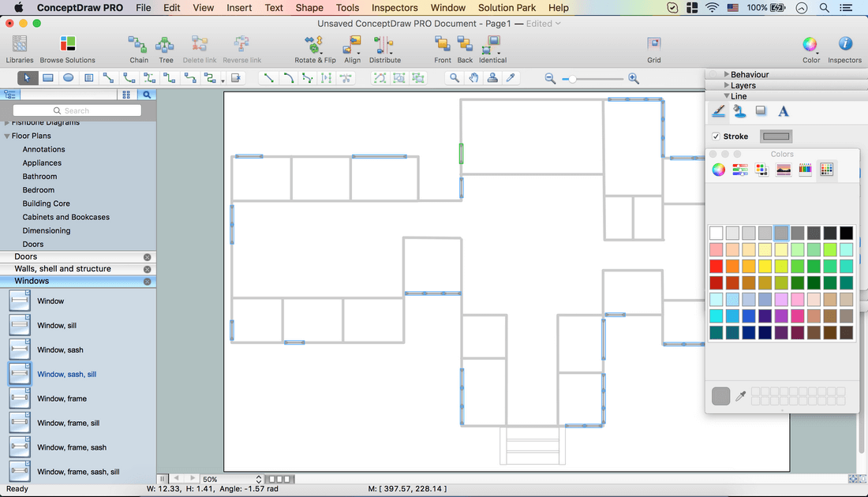This screenshot has width=868, height=497.
Task: Select Building Core library
Action: (x=46, y=203)
